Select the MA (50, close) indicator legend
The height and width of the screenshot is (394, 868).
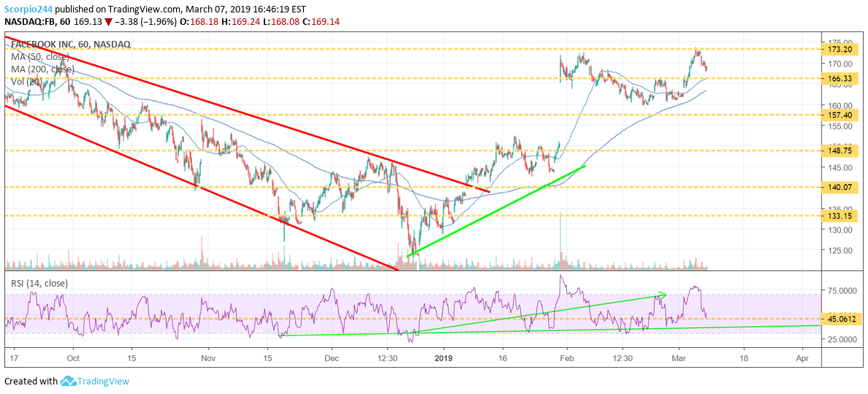tap(39, 56)
